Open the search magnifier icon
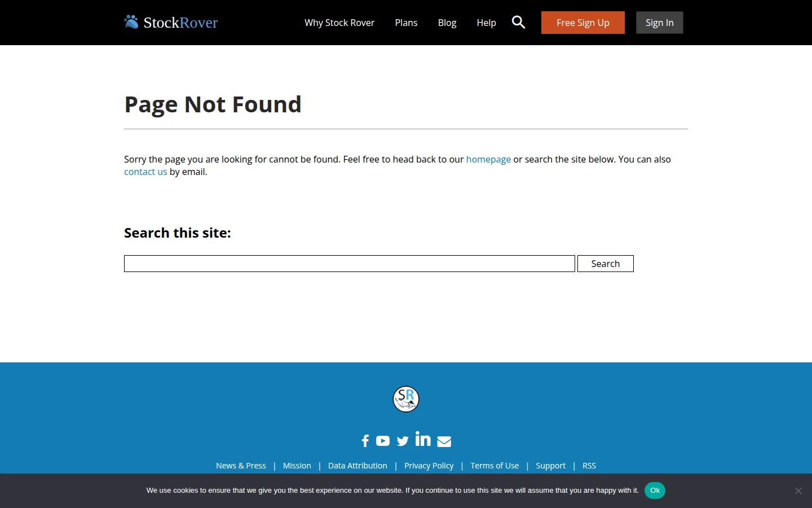 (x=518, y=23)
